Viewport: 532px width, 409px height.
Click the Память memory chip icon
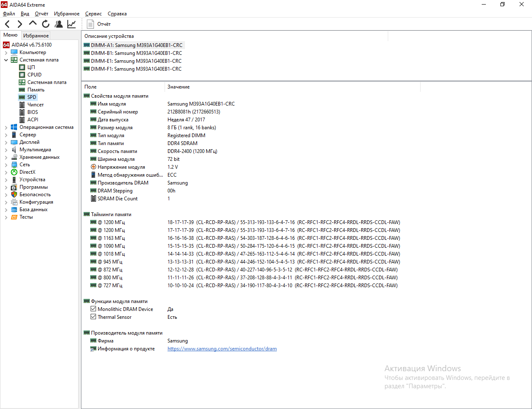(x=22, y=90)
